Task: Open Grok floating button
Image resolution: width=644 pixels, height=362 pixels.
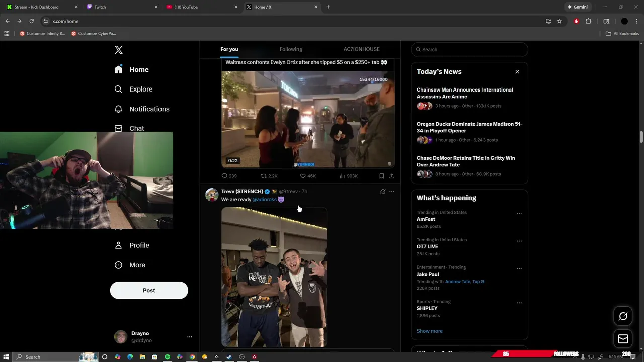Action: [x=623, y=316]
